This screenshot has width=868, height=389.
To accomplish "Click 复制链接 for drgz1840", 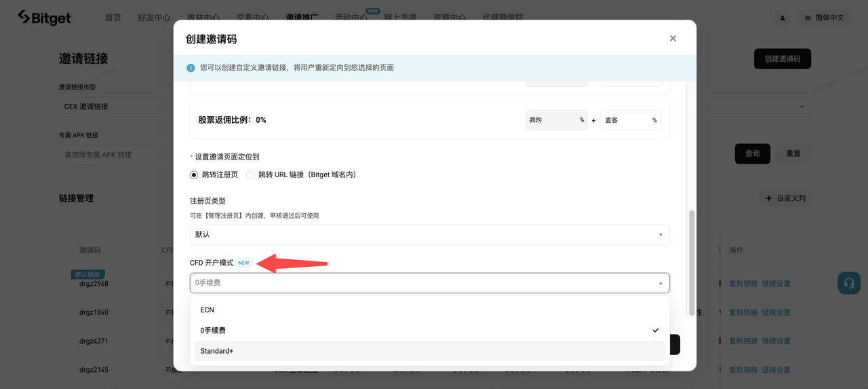I will pyautogui.click(x=743, y=313).
